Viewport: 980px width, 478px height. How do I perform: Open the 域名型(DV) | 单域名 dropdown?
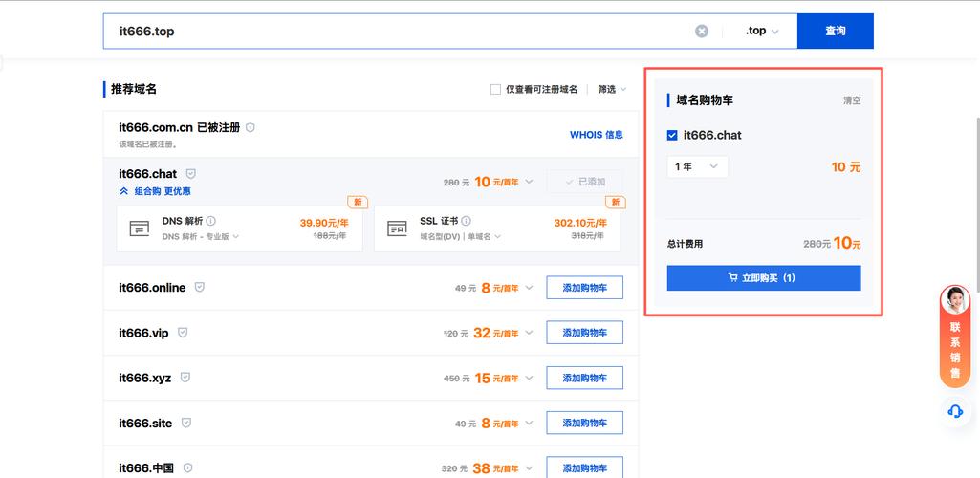pos(460,237)
